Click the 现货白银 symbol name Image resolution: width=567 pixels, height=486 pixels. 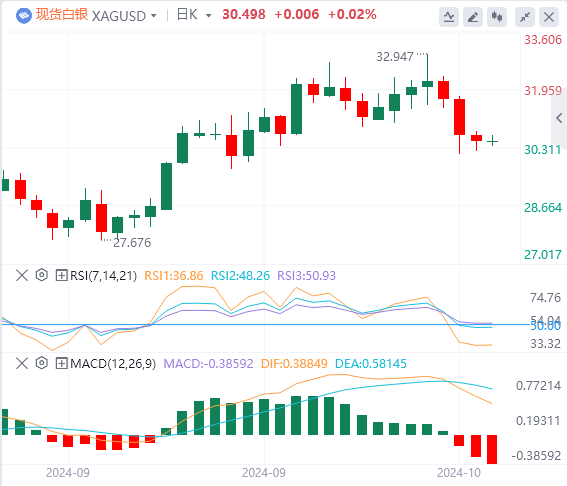click(62, 14)
